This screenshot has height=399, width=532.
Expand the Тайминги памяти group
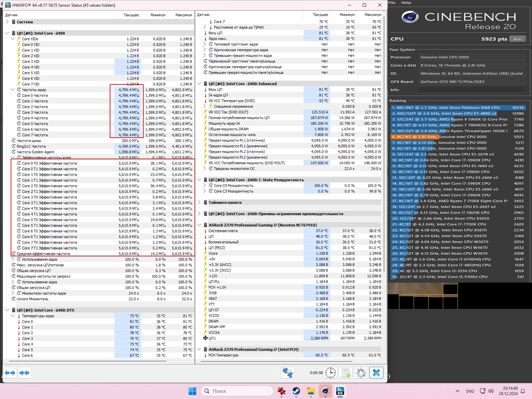coord(199,202)
